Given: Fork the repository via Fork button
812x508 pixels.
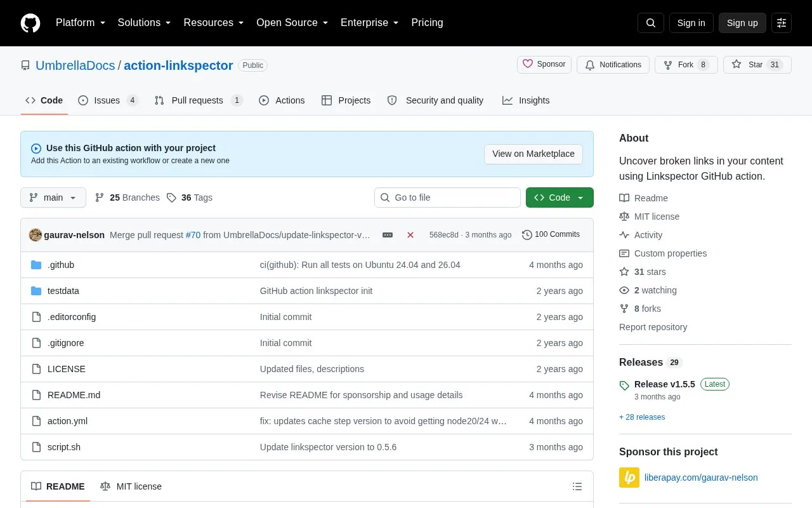Looking at the screenshot, I should pos(686,65).
